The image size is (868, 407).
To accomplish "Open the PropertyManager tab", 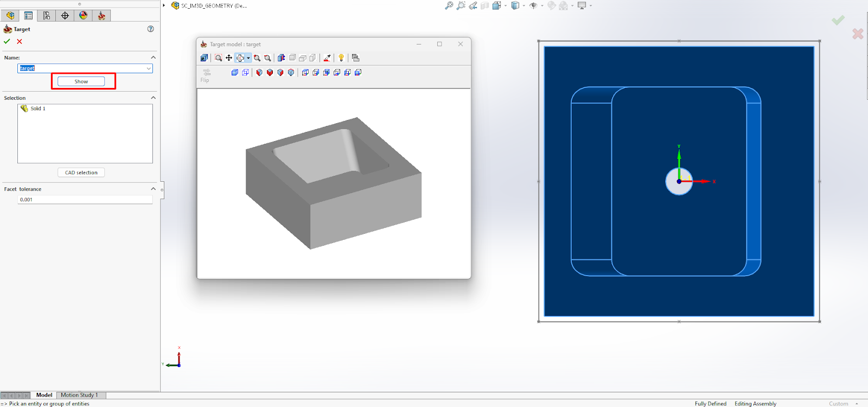I will [x=28, y=15].
